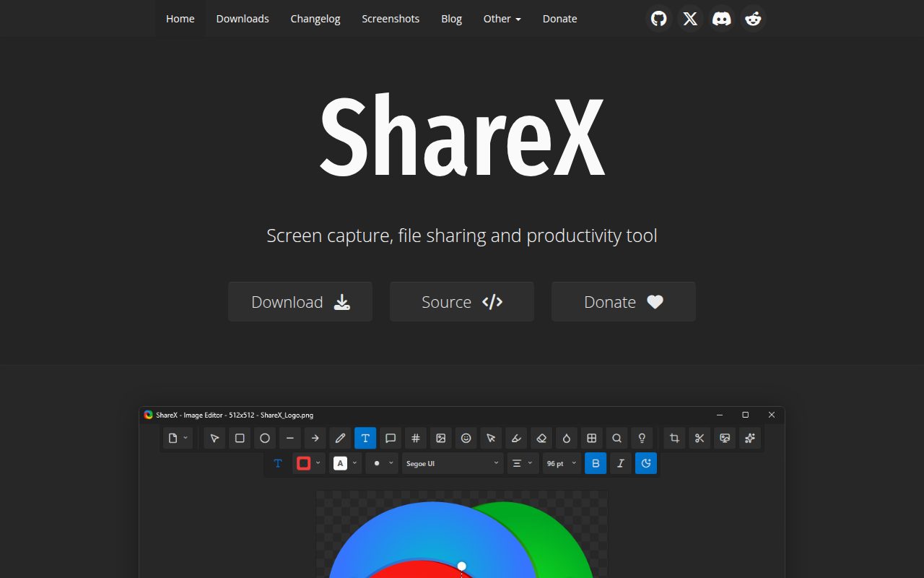Select the Speech balloon tool
This screenshot has height=578, width=924.
[x=391, y=438]
